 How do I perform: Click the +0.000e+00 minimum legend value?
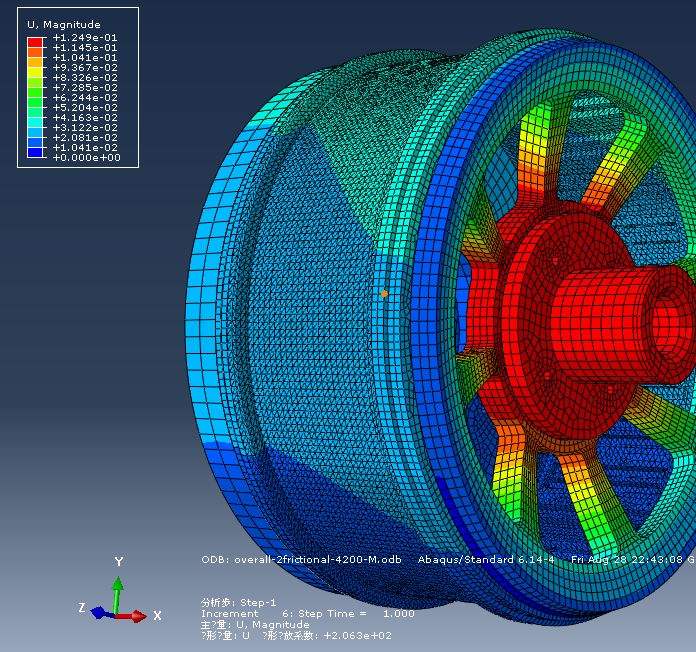85,158
